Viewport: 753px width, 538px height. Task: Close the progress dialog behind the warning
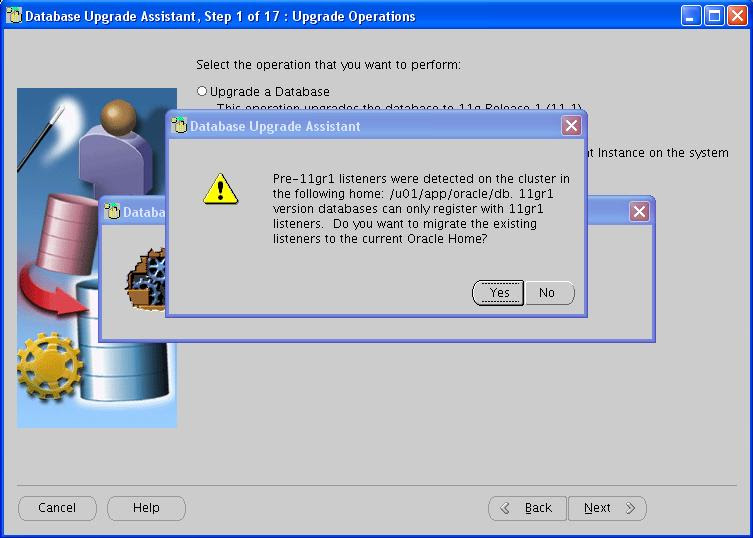coord(639,211)
